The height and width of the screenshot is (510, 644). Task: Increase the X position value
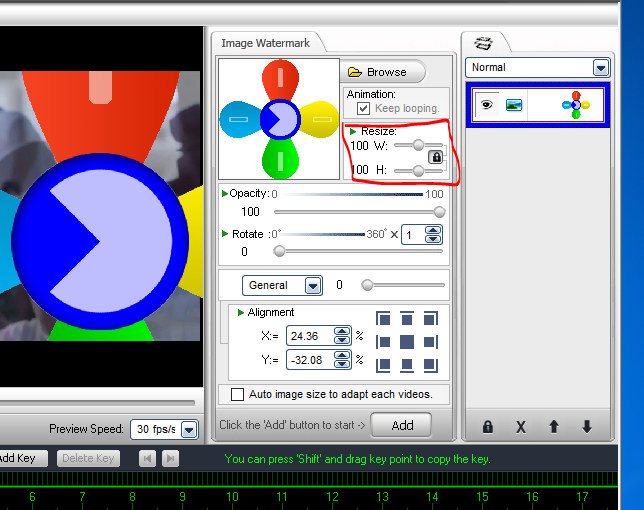342,331
